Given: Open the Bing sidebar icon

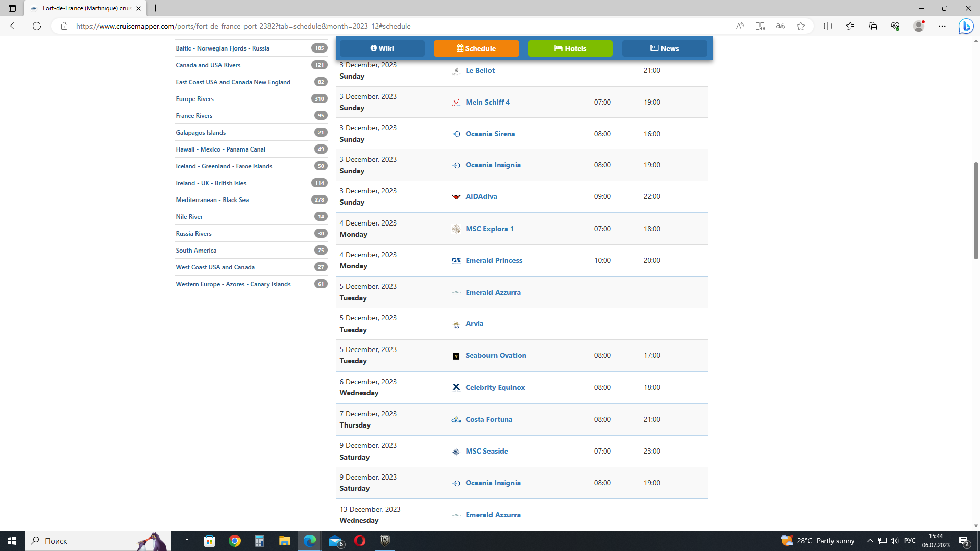Looking at the screenshot, I should [x=966, y=26].
